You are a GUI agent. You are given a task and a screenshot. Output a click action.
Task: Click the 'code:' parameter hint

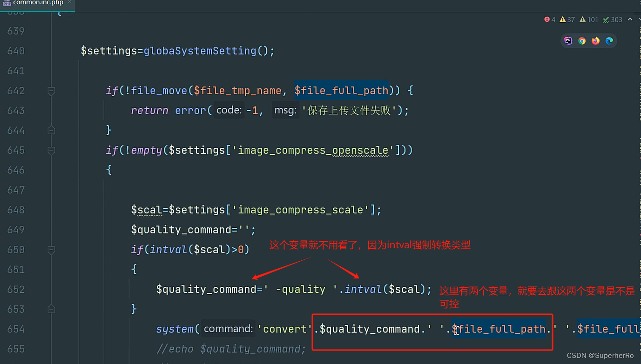click(x=229, y=111)
